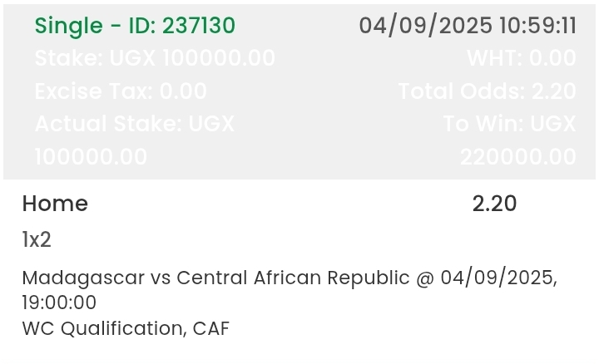Click the To Win: UGX label
599x364 pixels.
509,124
